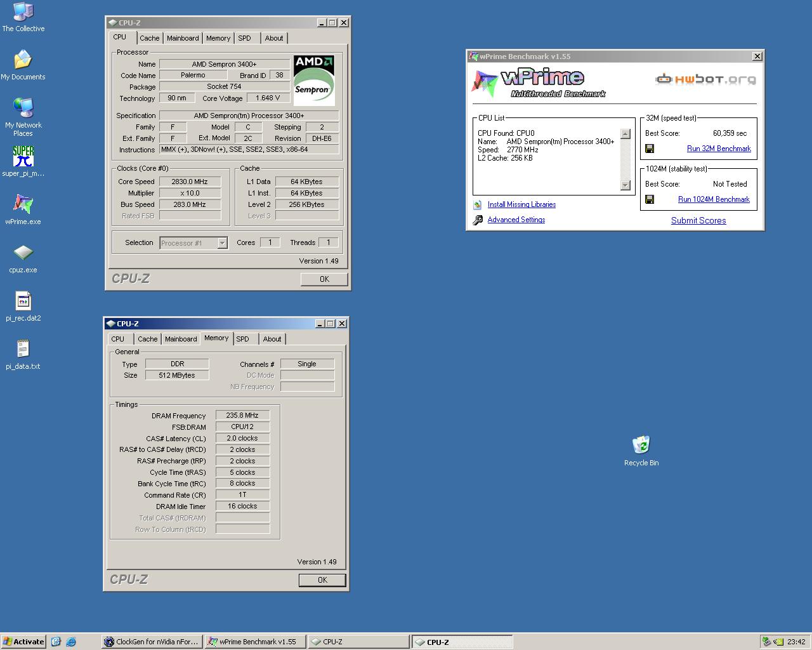Run 1024M Benchmark link
The width and height of the screenshot is (812, 650).
click(x=714, y=199)
